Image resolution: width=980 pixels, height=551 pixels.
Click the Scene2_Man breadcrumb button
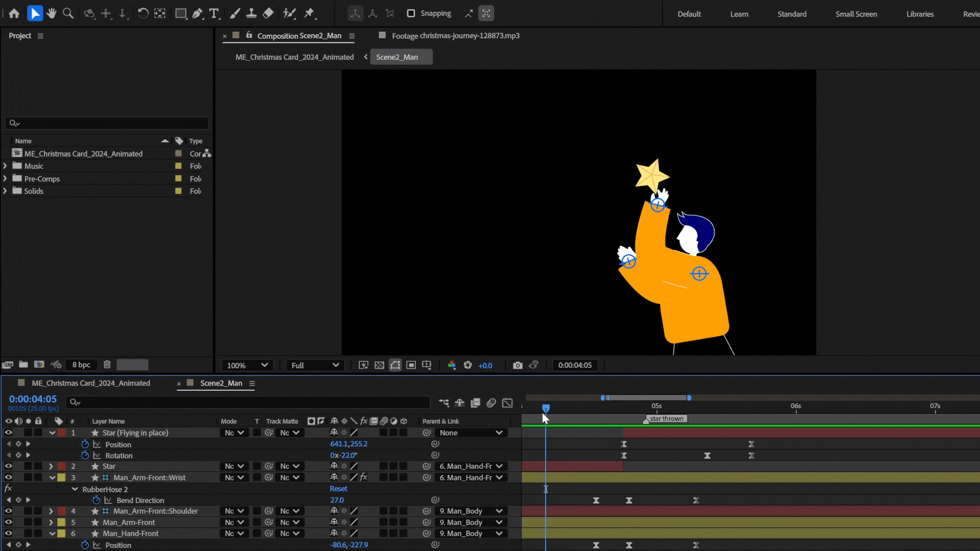pos(401,57)
